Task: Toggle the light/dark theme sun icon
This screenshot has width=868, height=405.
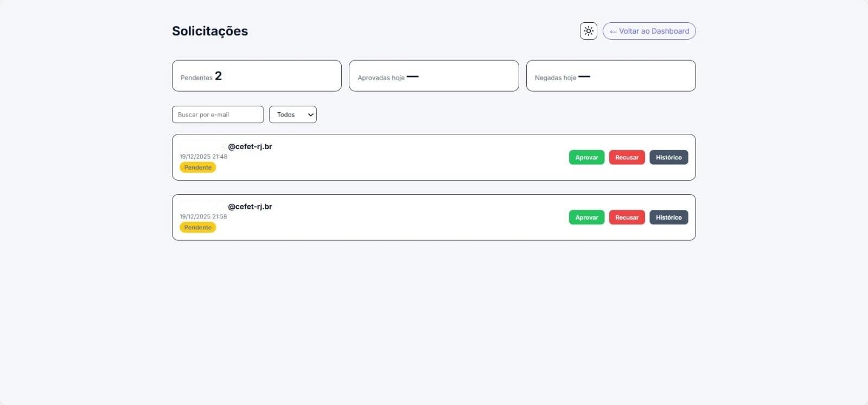Action: tap(588, 31)
